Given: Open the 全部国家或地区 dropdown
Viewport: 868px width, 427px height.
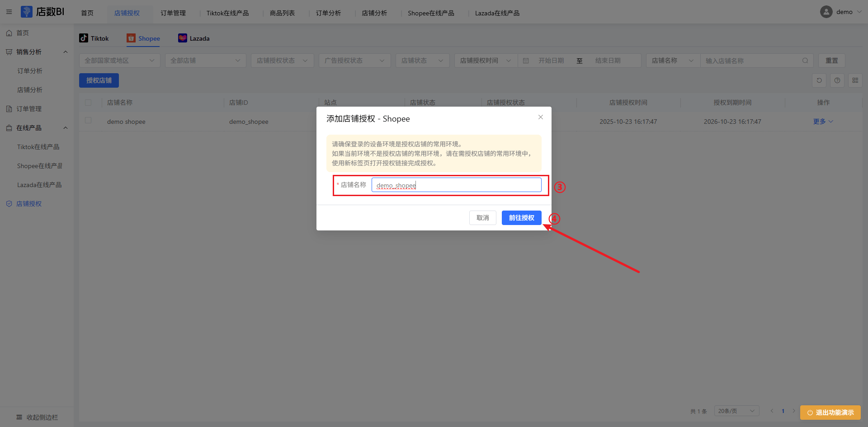Looking at the screenshot, I should 119,61.
